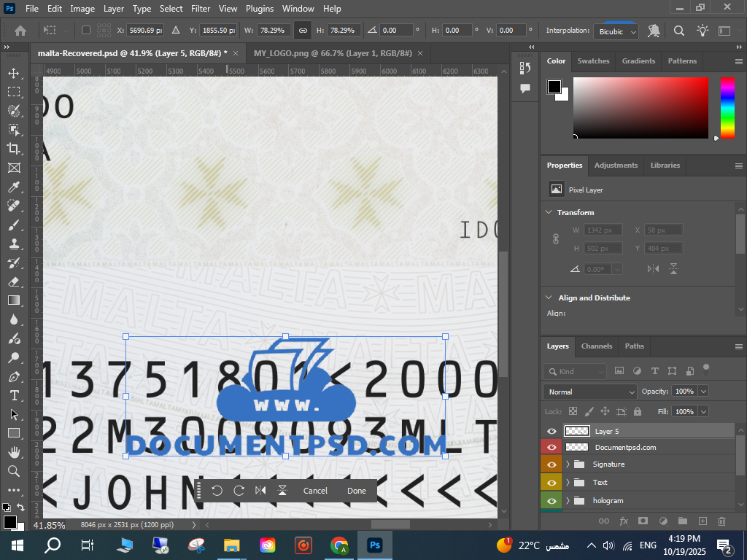This screenshot has height=560, width=747.
Task: Hide the Layer 5 layer
Action: (551, 431)
